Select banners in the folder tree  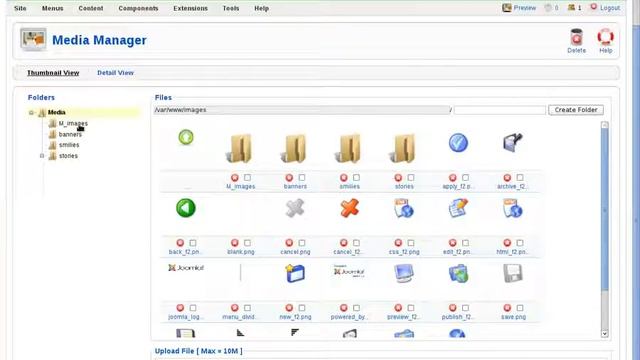[x=70, y=134]
